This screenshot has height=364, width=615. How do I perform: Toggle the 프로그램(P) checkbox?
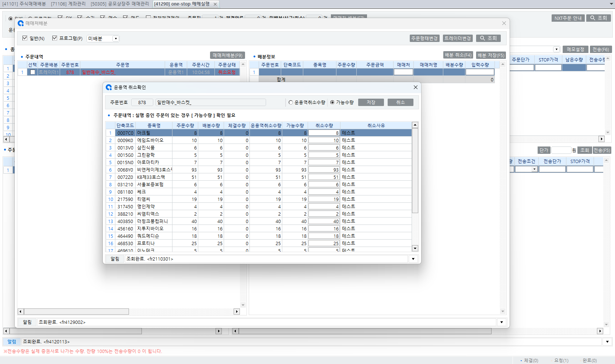[x=55, y=38]
